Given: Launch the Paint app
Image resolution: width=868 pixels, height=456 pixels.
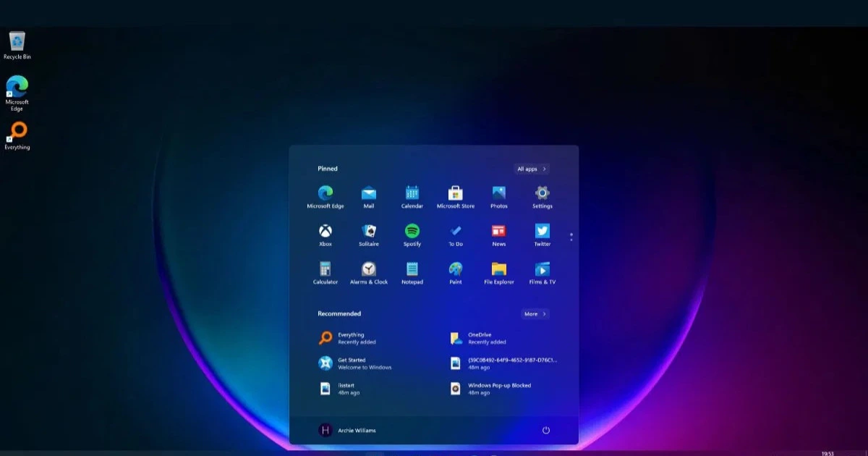Looking at the screenshot, I should [456, 273].
